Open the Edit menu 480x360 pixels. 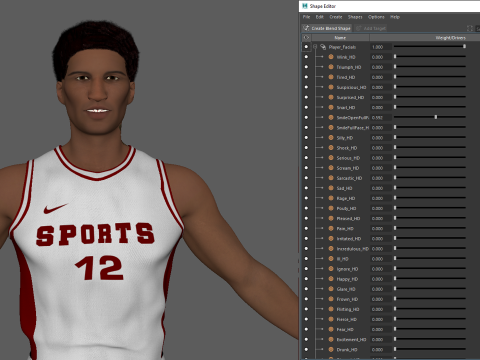[x=320, y=17]
